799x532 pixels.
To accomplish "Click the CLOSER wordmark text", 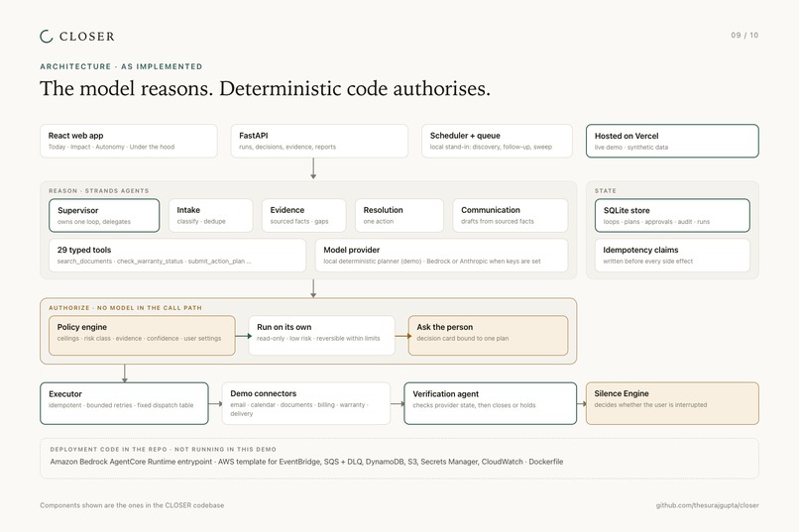I will [86, 37].
